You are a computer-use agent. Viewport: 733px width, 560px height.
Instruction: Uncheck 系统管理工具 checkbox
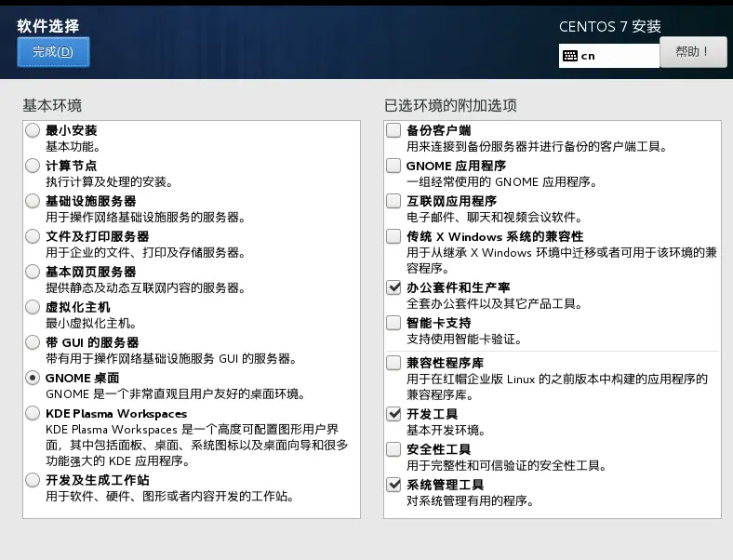[393, 485]
